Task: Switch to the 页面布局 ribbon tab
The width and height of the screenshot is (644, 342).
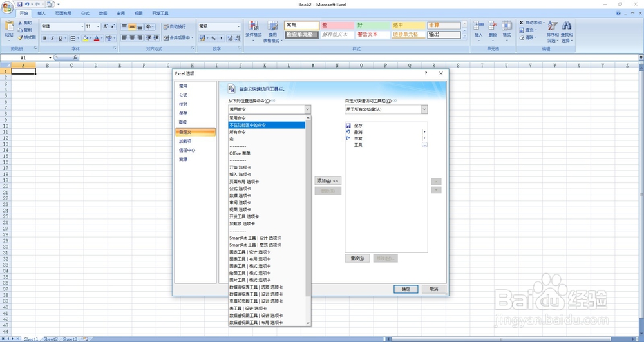Action: click(x=63, y=13)
